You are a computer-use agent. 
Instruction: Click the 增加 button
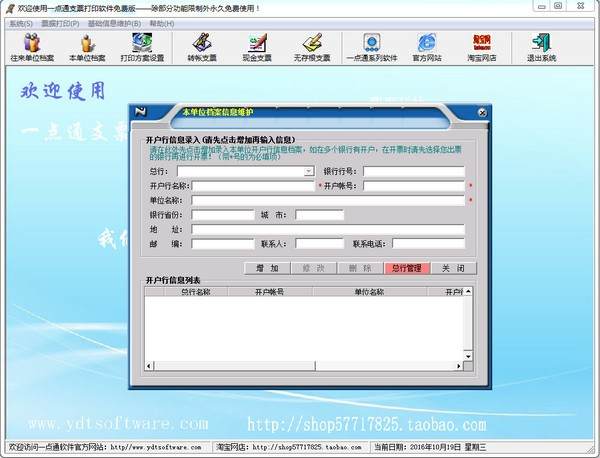(x=267, y=268)
